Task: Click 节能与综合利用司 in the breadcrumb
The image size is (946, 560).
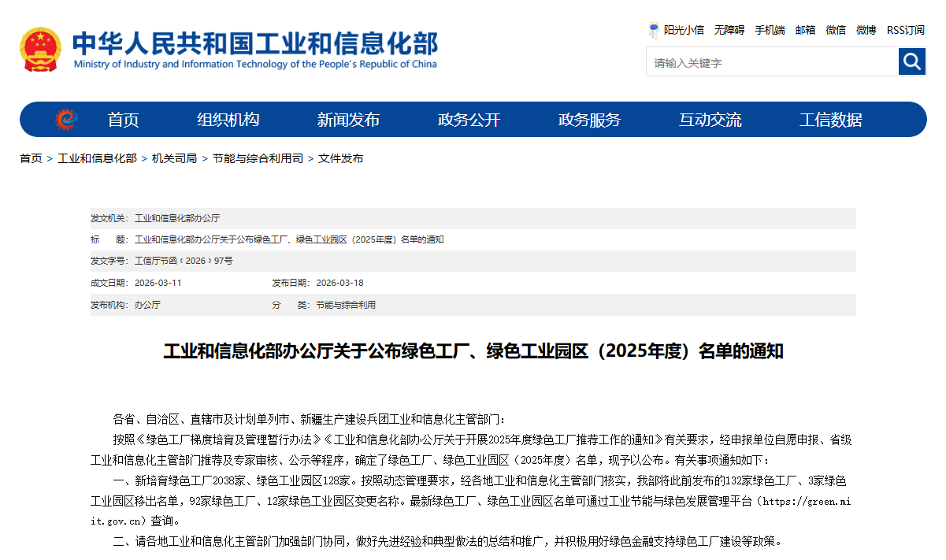Action: pyautogui.click(x=258, y=158)
